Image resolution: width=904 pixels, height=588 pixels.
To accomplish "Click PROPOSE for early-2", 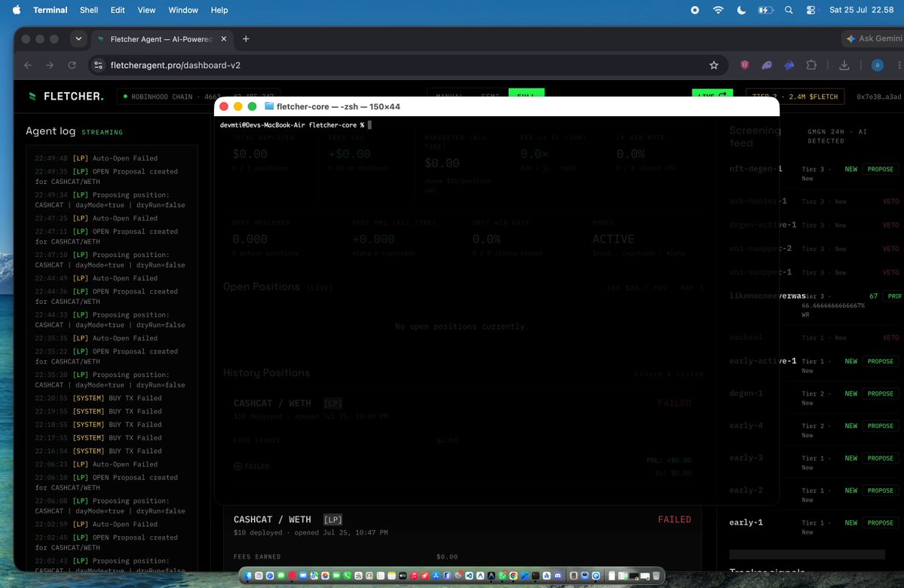I will coord(881,491).
